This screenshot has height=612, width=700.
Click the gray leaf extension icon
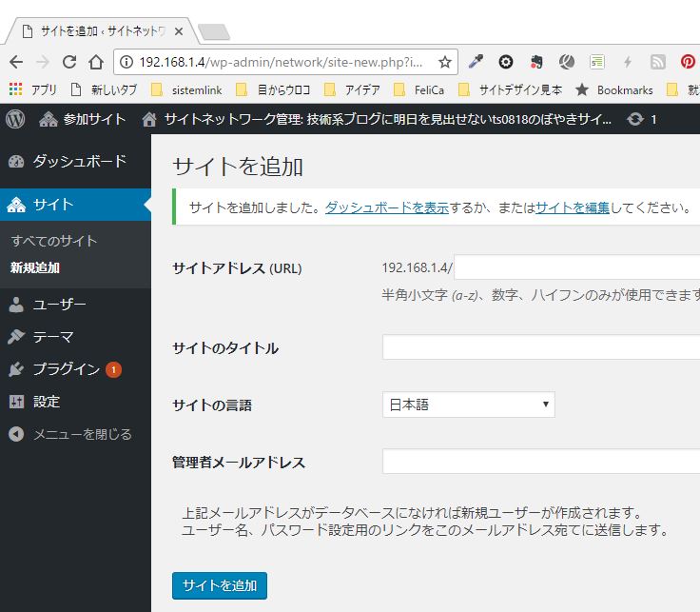click(567, 62)
